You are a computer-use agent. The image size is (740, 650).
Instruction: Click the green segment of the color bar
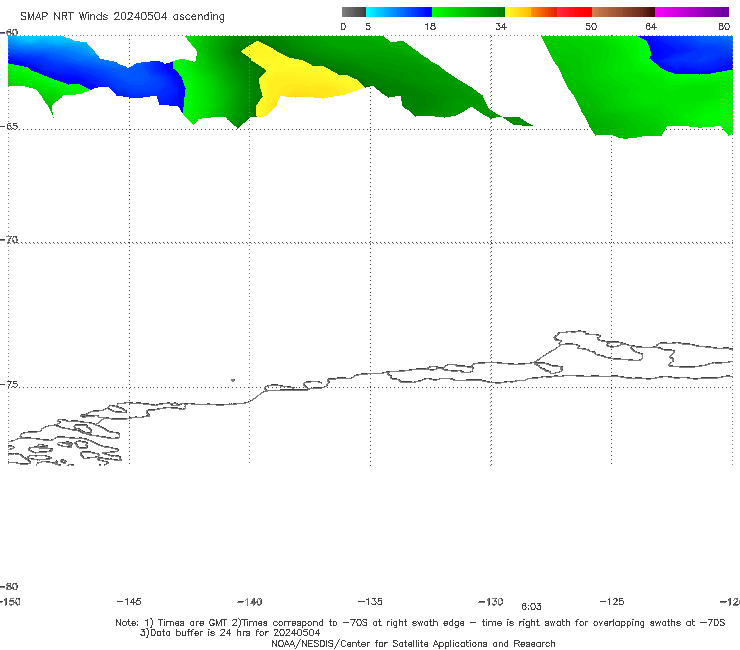pyautogui.click(x=468, y=12)
